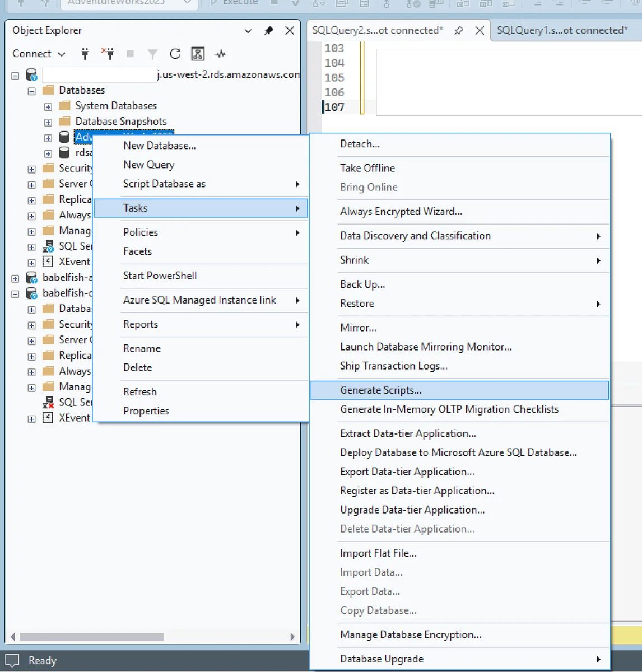Click the Refresh icon in Object Explorer toolbar
The width and height of the screenshot is (642, 672).
pyautogui.click(x=175, y=54)
